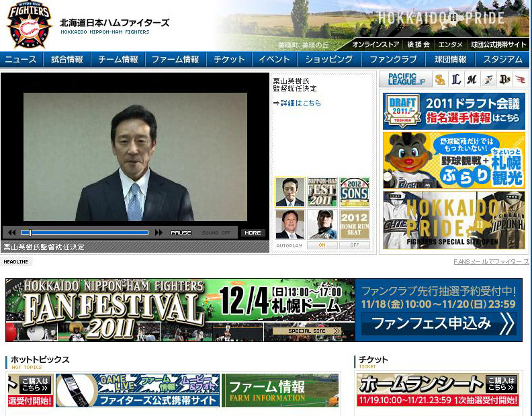The image size is (532, 416).
Task: Pause the video playback
Action: click(181, 233)
